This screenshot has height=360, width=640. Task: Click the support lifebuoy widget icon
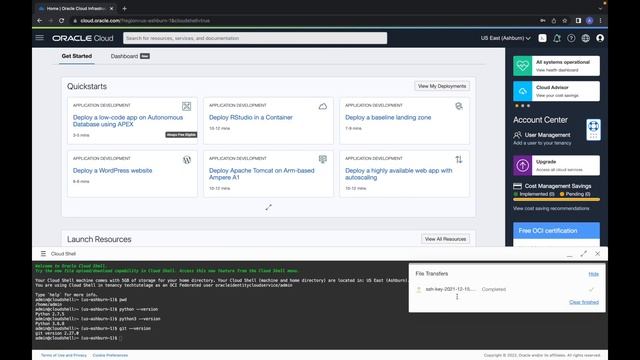coord(593,130)
